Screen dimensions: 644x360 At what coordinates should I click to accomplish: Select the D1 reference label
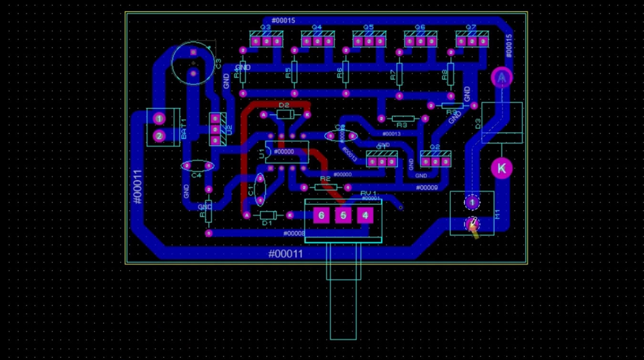pos(267,223)
